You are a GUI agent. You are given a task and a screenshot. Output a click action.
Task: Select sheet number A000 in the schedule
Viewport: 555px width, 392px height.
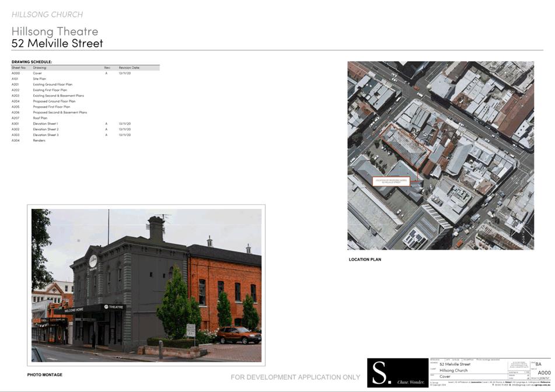(16, 73)
